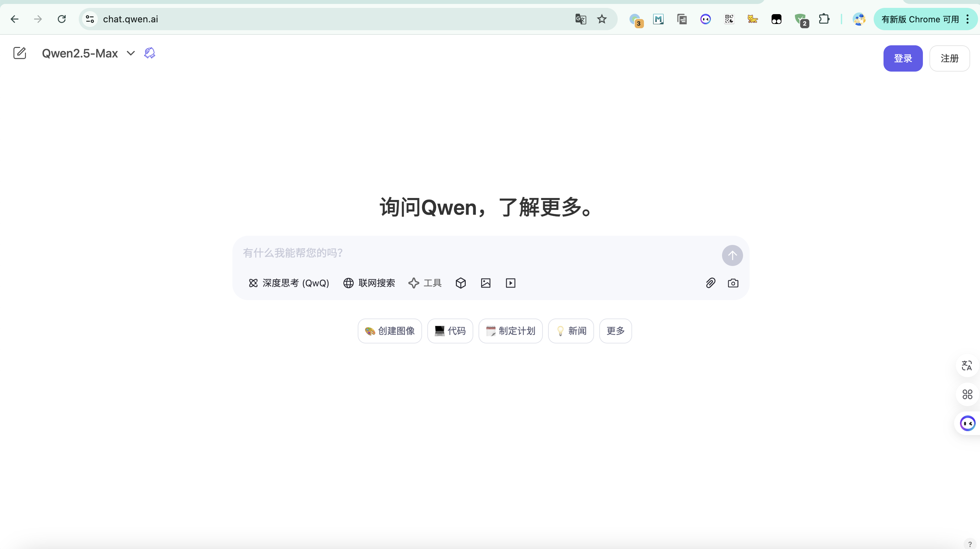Open site information icon in address bar
Viewport: 980px width, 549px height.
[x=90, y=19]
